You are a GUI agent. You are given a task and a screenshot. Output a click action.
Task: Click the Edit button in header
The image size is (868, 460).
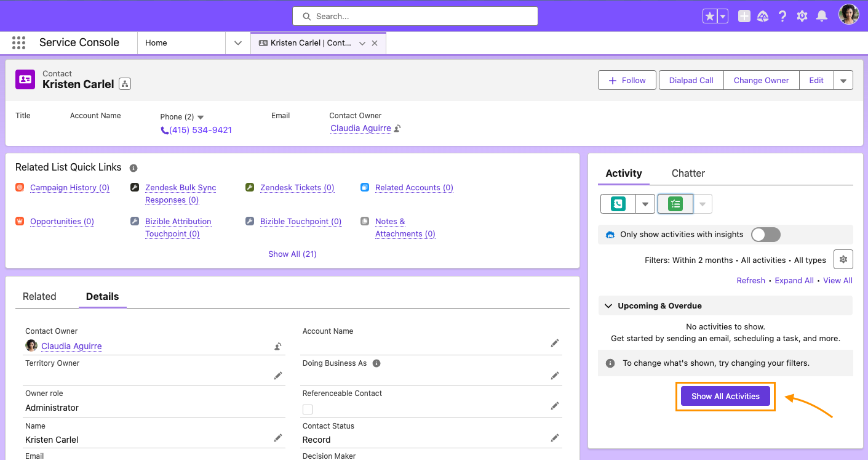(x=816, y=80)
